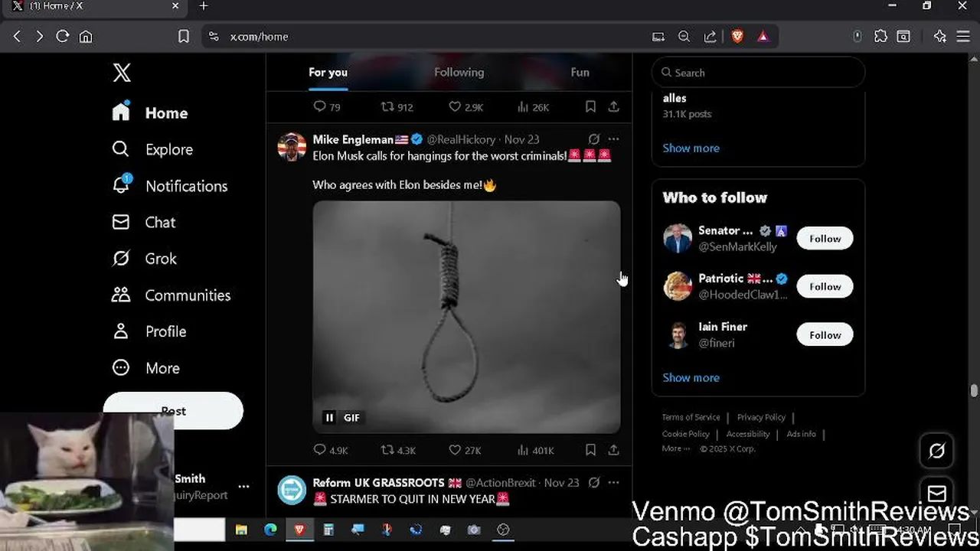Click in the Search field
This screenshot has height=551, width=980.
758,73
